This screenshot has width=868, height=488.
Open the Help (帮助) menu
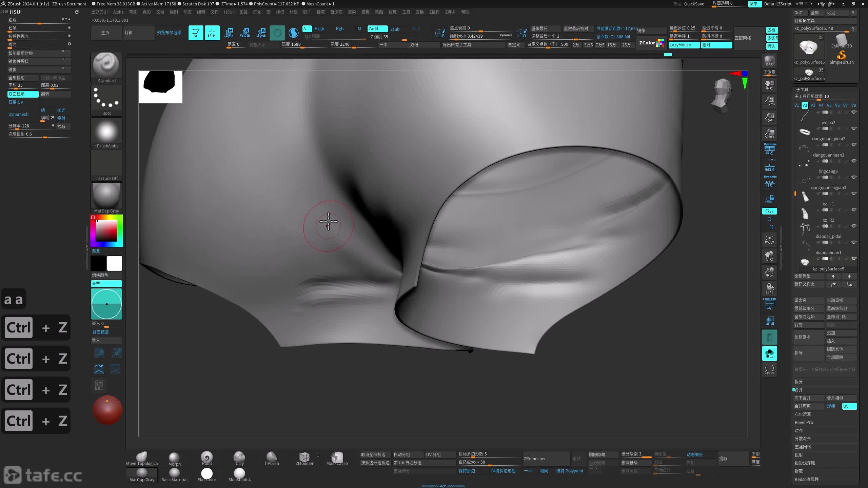465,12
